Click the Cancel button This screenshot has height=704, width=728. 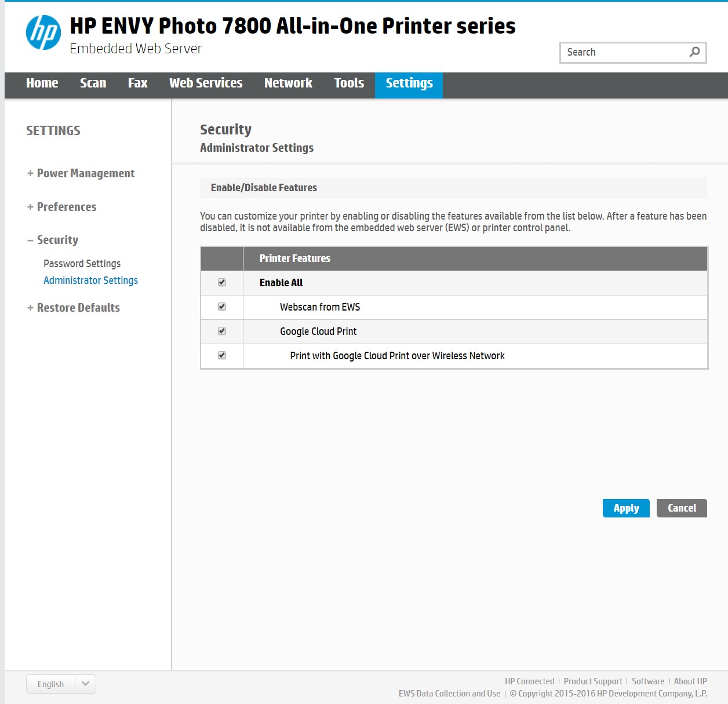682,508
